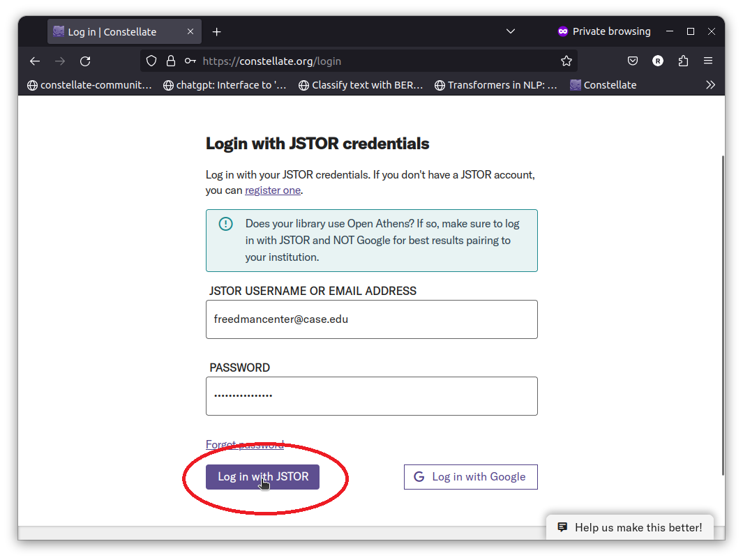Click the Forgot password link

pos(244,444)
